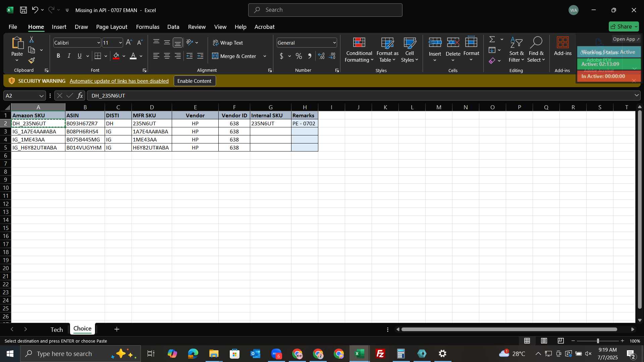The width and height of the screenshot is (644, 362).
Task: Toggle Wrap Text
Action: [228, 43]
